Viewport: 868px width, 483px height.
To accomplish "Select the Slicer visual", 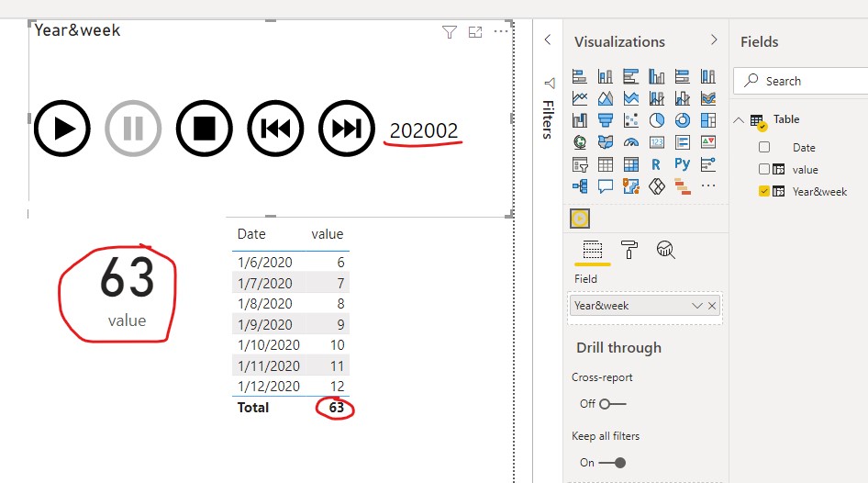I will coord(580,164).
